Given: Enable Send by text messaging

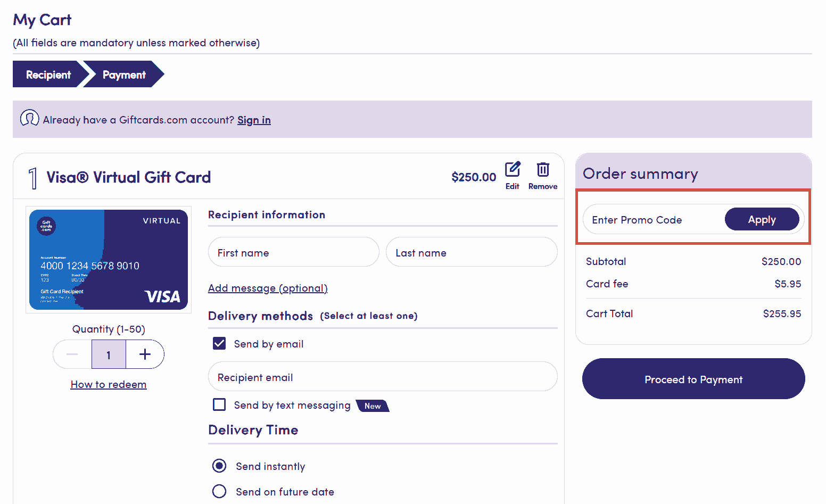Looking at the screenshot, I should (219, 405).
